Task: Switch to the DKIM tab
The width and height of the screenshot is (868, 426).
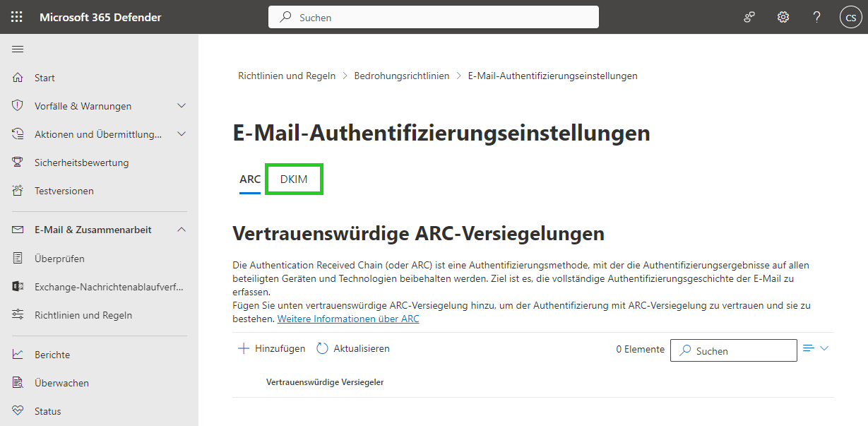Action: [294, 179]
